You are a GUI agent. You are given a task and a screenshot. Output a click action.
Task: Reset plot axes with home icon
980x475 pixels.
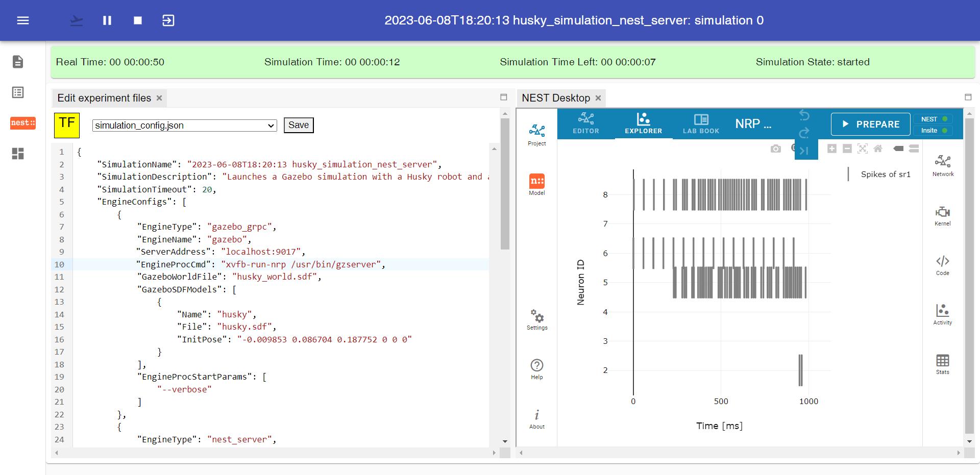878,148
